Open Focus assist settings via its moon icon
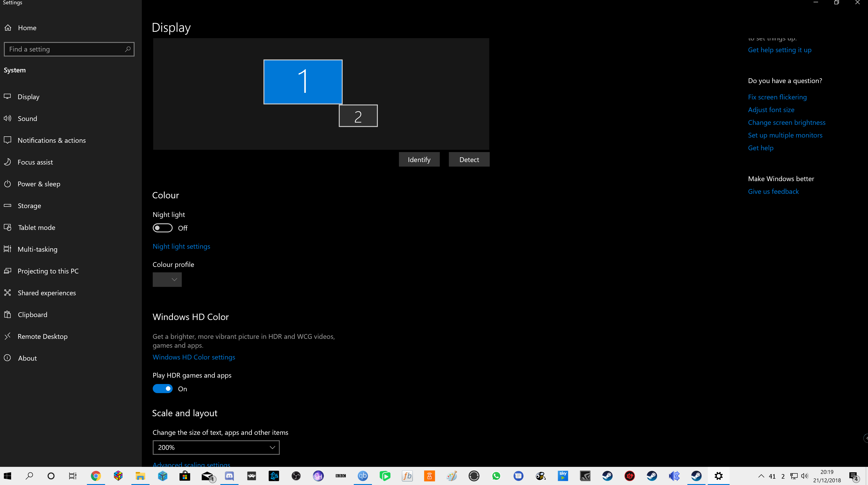This screenshot has width=868, height=485. [x=7, y=162]
